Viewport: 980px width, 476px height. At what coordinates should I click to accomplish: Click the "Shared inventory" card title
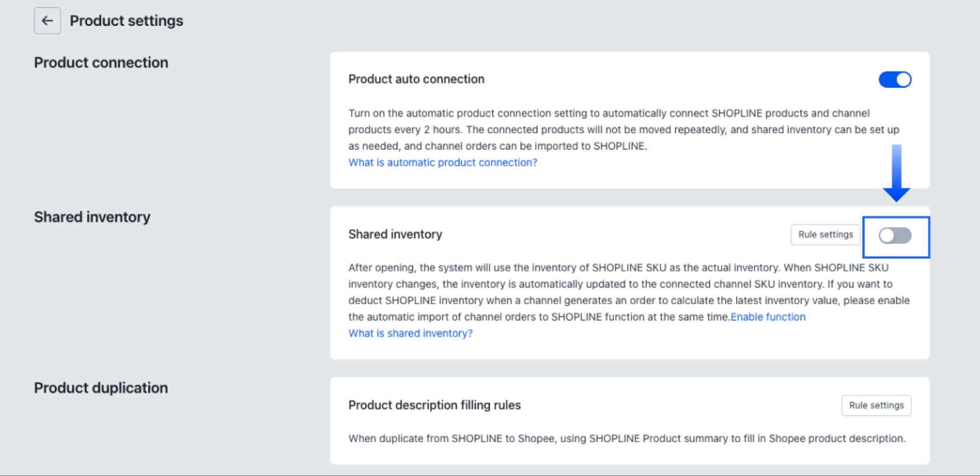coord(395,234)
